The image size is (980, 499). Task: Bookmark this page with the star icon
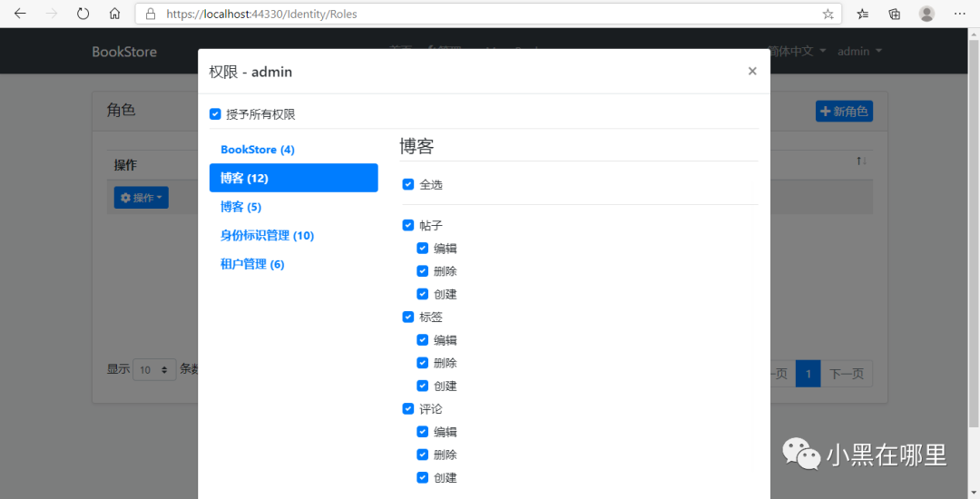828,14
